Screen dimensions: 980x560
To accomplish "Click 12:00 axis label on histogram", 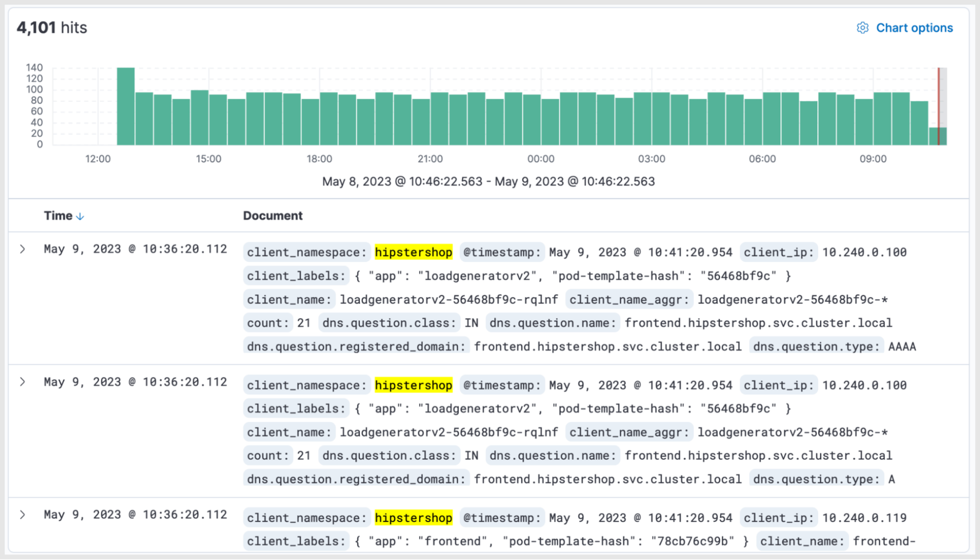I will [98, 159].
